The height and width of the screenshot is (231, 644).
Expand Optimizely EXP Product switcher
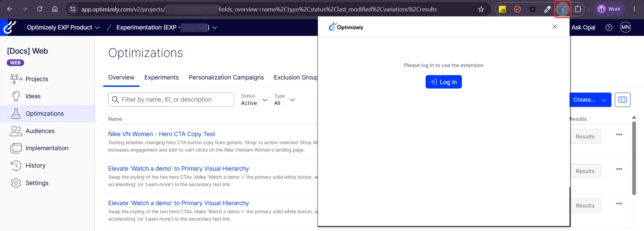click(x=63, y=27)
